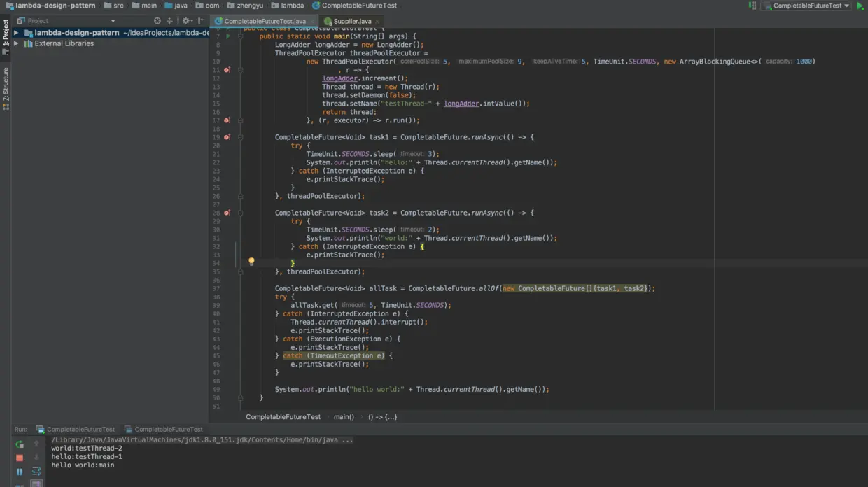Click the underlined longAdder.increment() call
This screenshot has height=487, width=868.
[365, 78]
